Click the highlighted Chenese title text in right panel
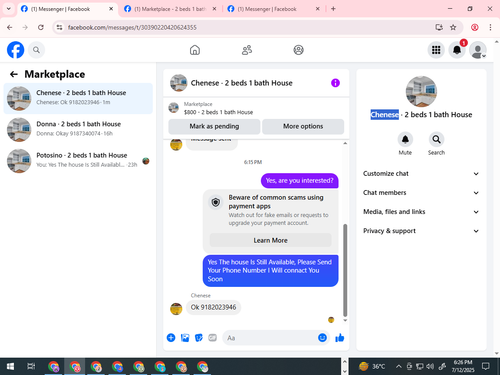The width and height of the screenshot is (500, 375). [385, 114]
